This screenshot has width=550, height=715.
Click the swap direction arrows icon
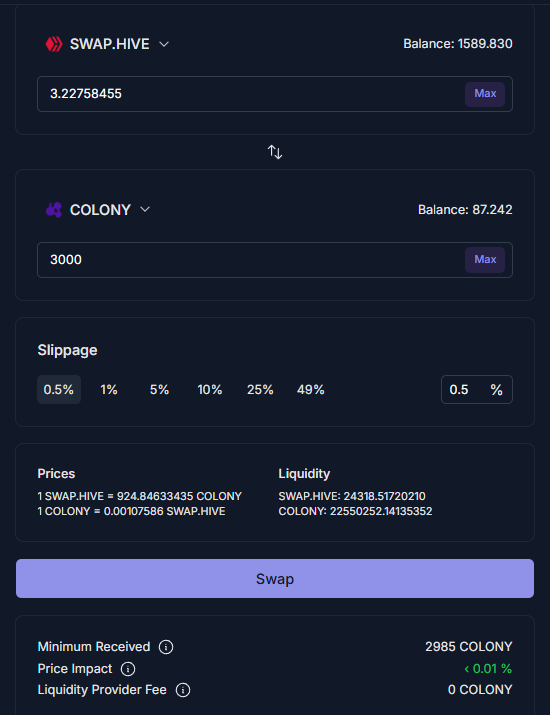275,152
